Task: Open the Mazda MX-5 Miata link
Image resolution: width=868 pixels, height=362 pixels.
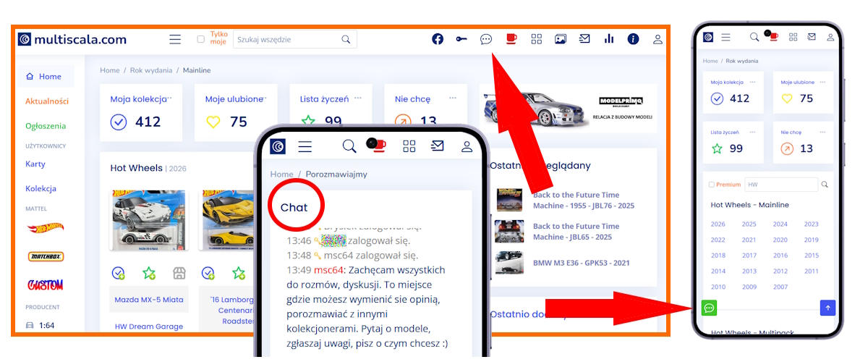Action: click(x=149, y=299)
